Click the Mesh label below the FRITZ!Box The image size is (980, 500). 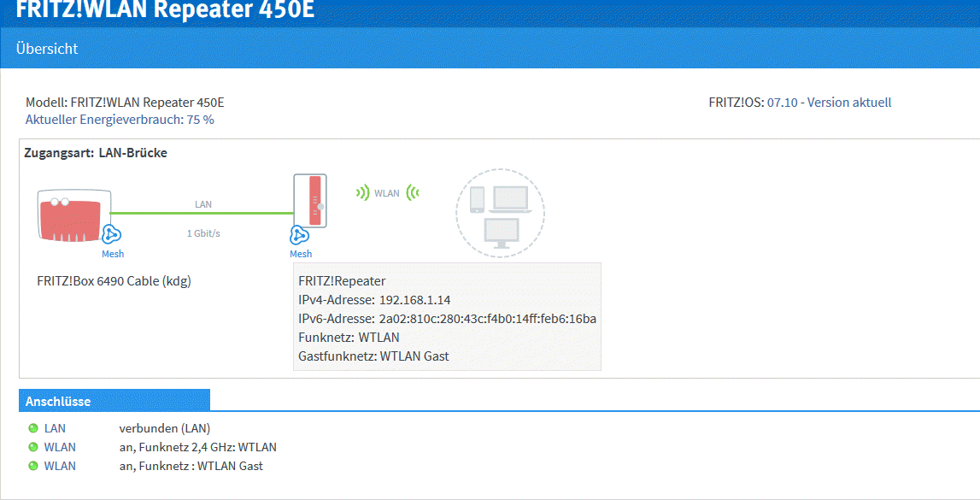pos(113,254)
